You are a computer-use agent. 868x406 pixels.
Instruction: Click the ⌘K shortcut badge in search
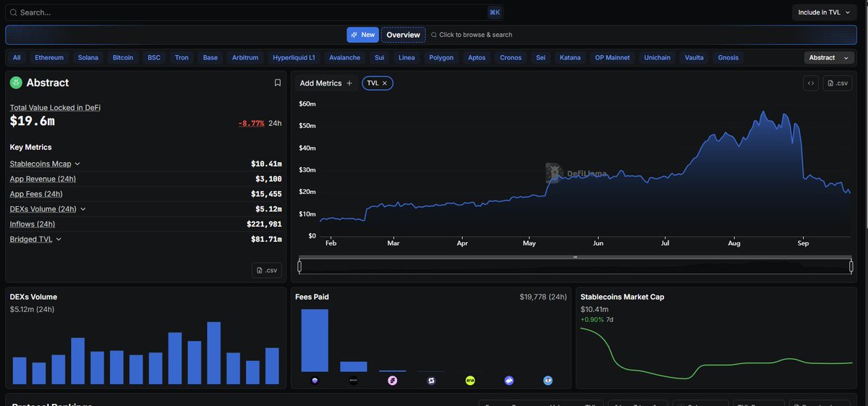(x=495, y=12)
